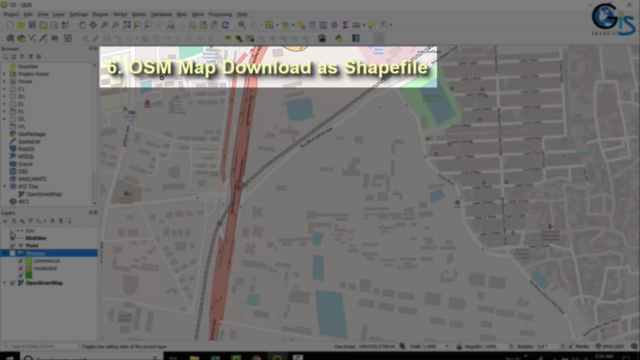Image resolution: width=640 pixels, height=360 pixels.
Task: Uncheck the commercial category checkbox
Action: pos(20,261)
